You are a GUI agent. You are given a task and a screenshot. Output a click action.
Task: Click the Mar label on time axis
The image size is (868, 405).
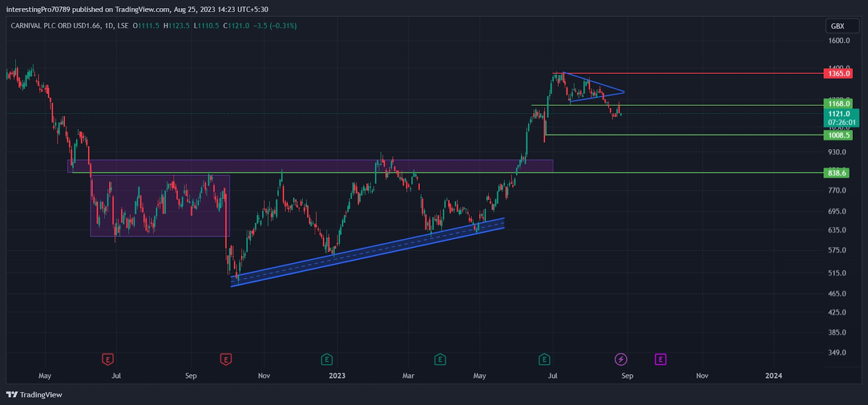408,376
